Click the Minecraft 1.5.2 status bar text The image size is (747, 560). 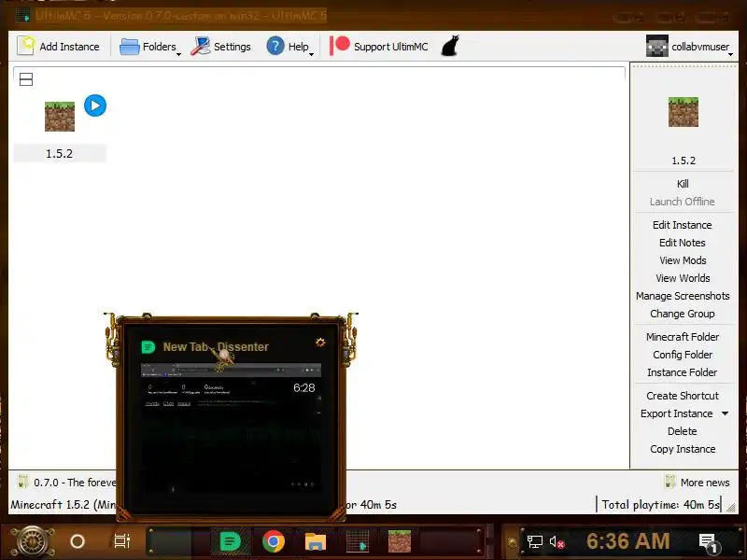[x=63, y=504]
